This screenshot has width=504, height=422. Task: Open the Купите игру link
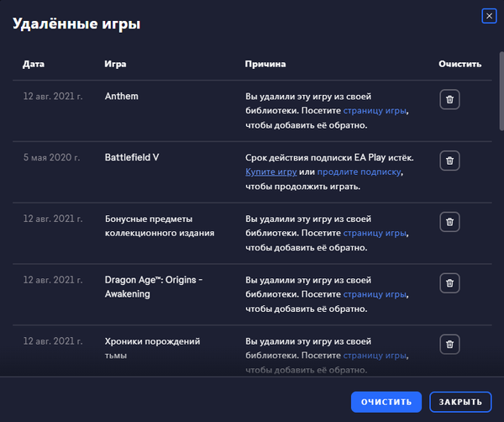tap(271, 171)
